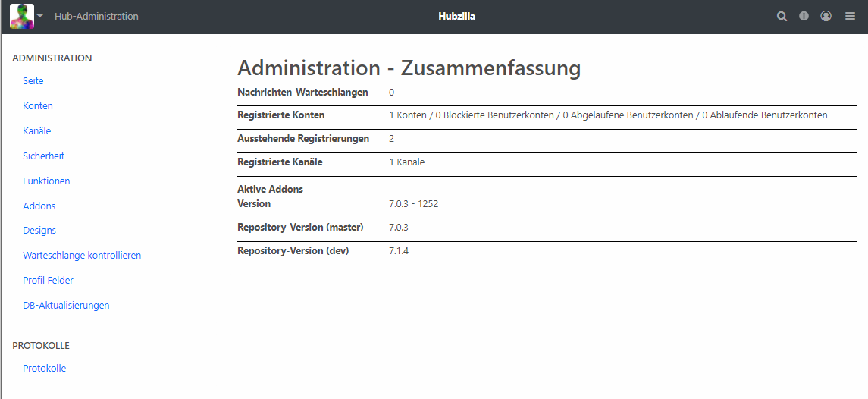The width and height of the screenshot is (868, 399).
Task: Open the hamburger apps menu
Action: point(851,16)
